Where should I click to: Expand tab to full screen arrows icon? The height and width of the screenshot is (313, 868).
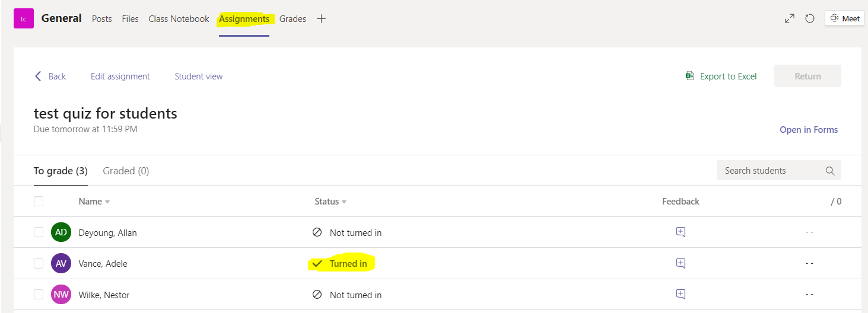[x=789, y=18]
